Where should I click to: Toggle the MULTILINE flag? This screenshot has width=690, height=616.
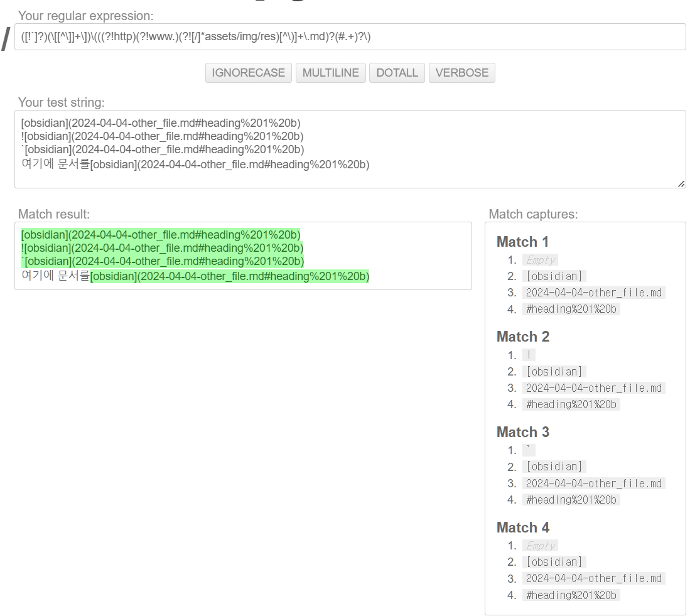(330, 73)
